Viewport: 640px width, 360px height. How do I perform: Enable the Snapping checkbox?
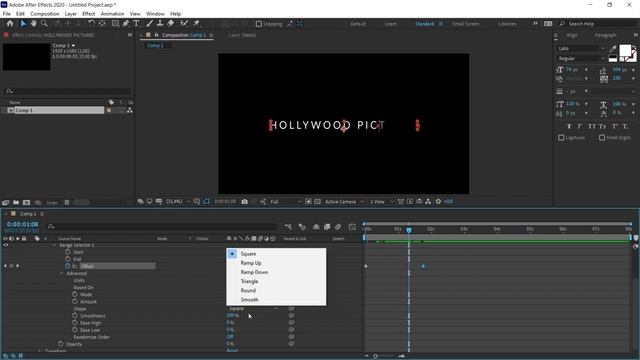pyautogui.click(x=258, y=24)
